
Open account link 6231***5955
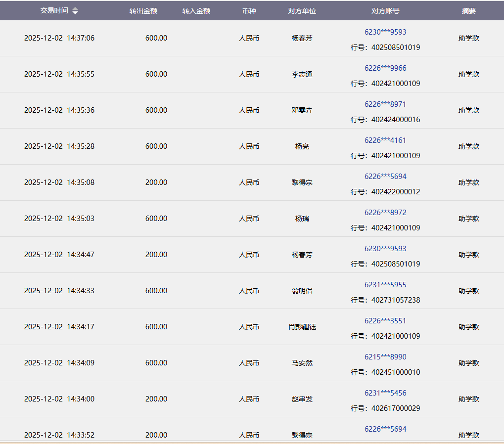point(385,285)
